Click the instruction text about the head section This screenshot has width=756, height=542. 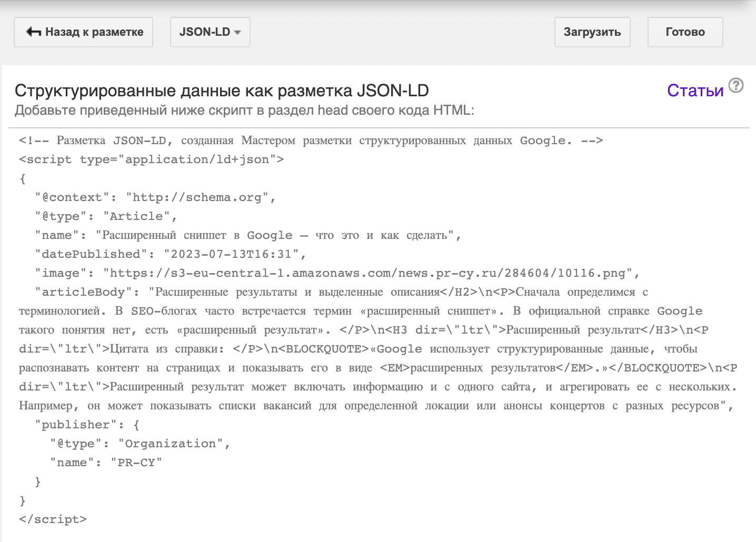click(244, 111)
